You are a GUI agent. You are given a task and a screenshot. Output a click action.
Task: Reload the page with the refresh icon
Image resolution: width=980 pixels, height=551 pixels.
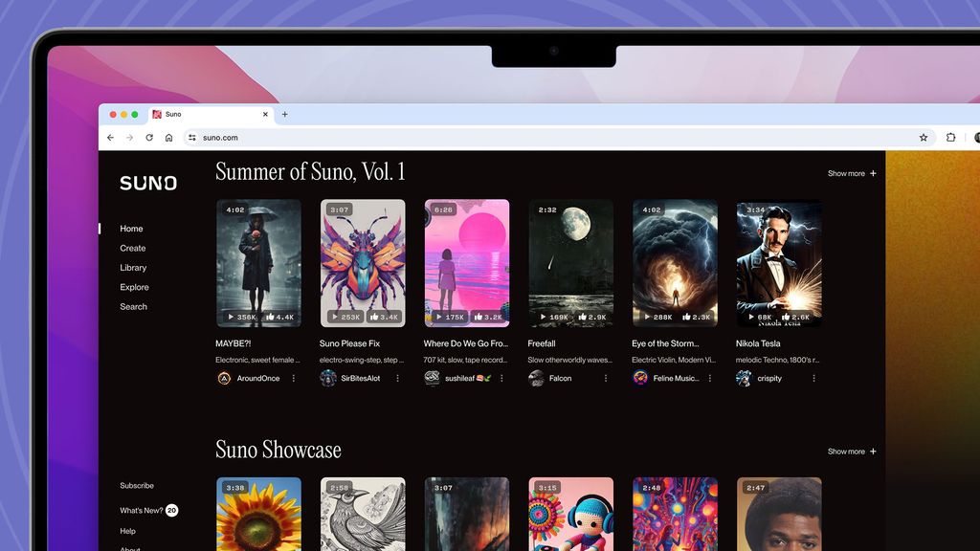(149, 137)
